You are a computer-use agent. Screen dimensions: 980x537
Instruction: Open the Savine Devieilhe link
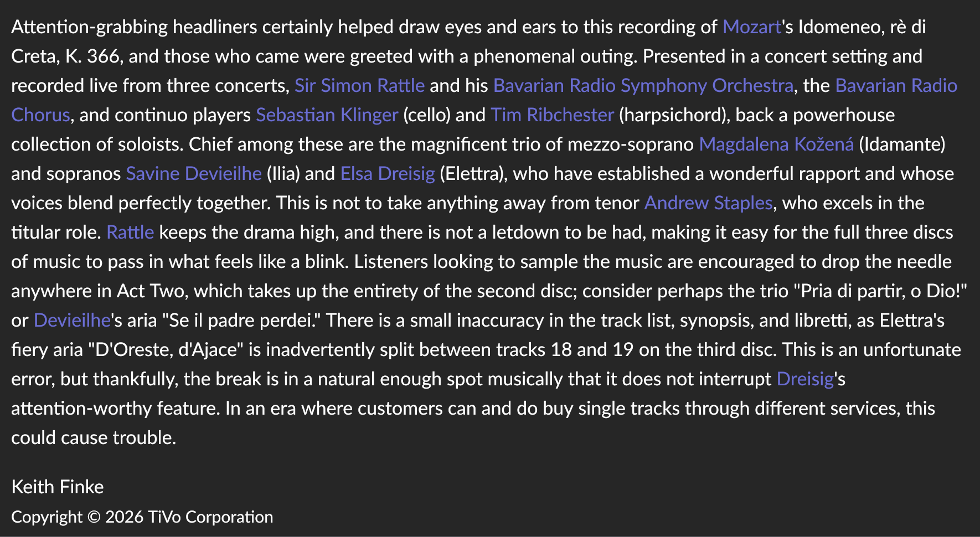194,174
